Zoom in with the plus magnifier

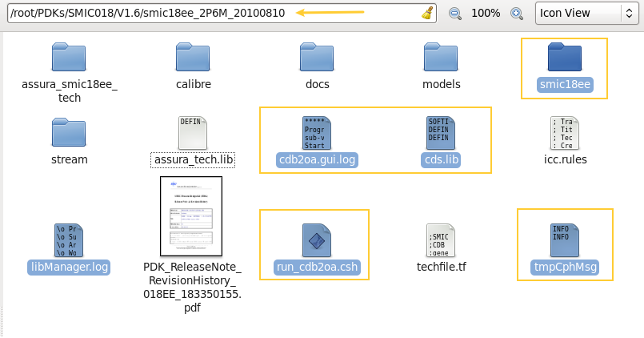pos(517,13)
